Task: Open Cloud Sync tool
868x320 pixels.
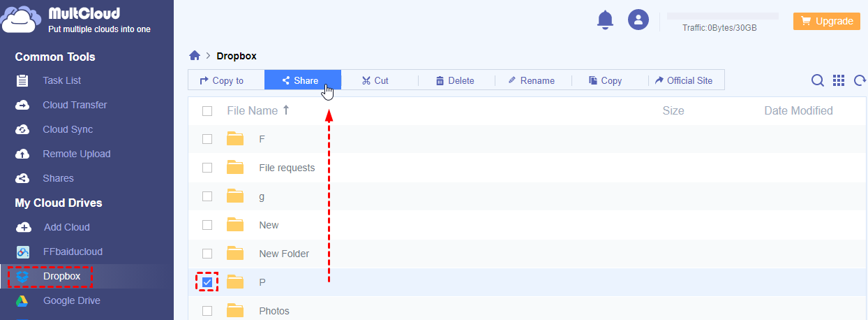Action: (67, 129)
